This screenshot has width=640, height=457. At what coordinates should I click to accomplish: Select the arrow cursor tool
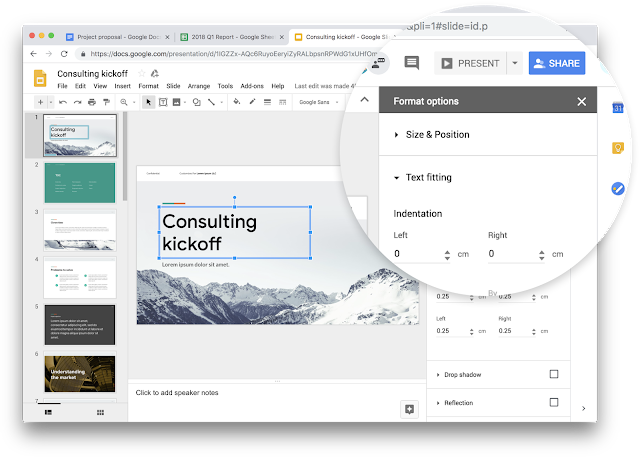point(149,102)
